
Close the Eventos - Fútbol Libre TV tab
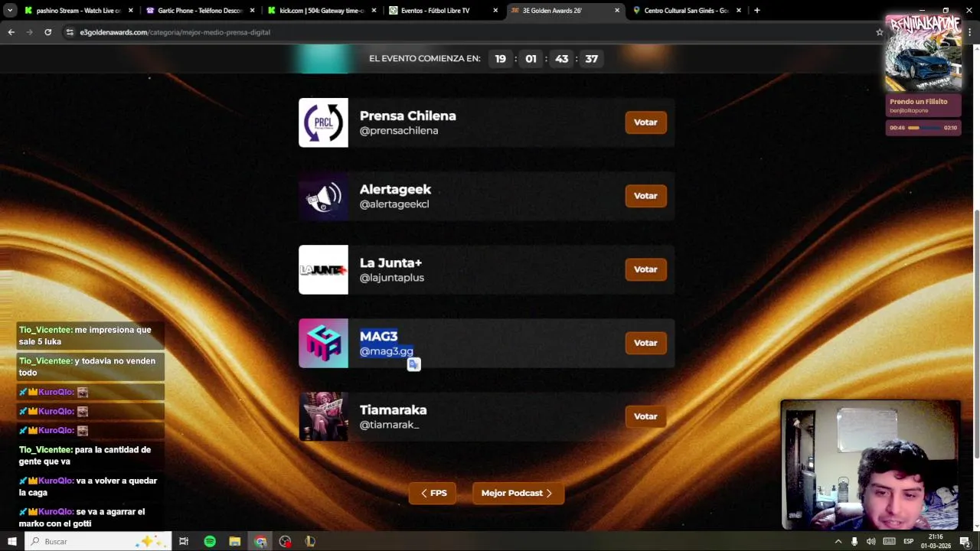[495, 11]
